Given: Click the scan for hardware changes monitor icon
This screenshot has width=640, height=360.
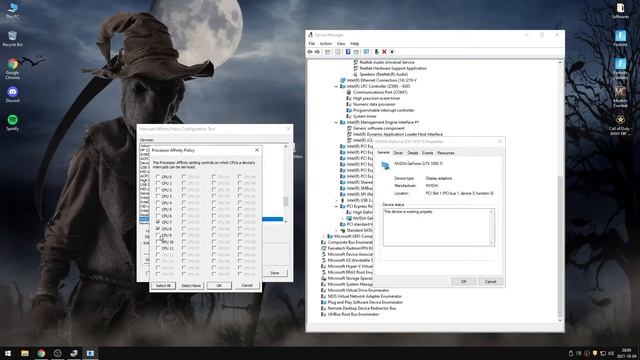Looking at the screenshot, I should pos(366,52).
